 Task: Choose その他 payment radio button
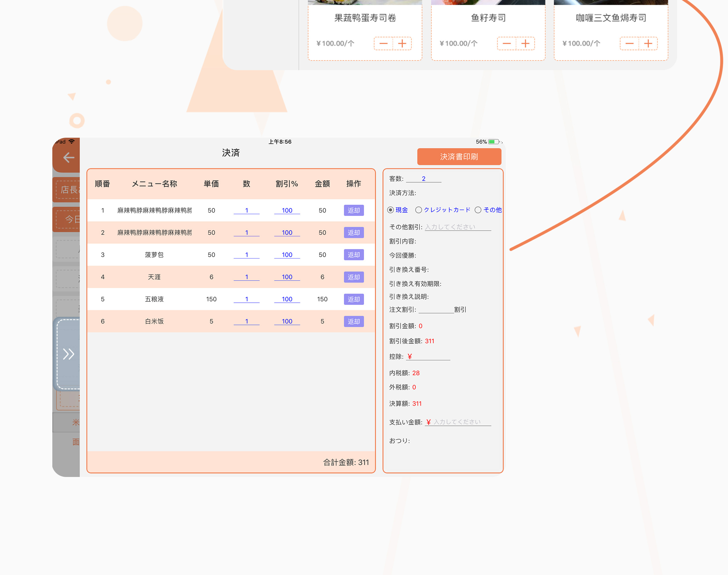click(478, 210)
